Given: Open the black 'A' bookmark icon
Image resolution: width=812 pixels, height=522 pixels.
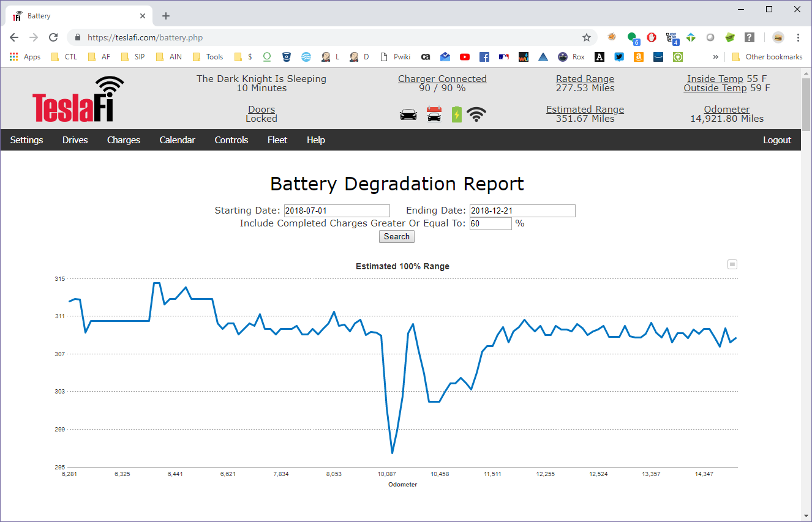Looking at the screenshot, I should tap(600, 57).
